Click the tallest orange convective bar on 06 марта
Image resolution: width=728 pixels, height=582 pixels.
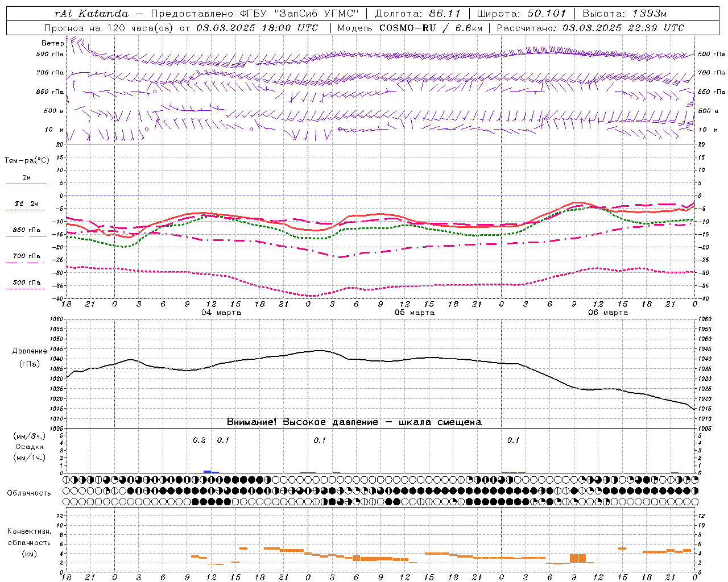pyautogui.click(x=578, y=558)
